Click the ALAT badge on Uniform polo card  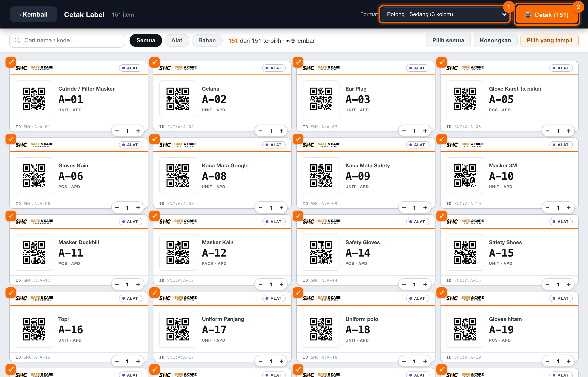pos(418,298)
